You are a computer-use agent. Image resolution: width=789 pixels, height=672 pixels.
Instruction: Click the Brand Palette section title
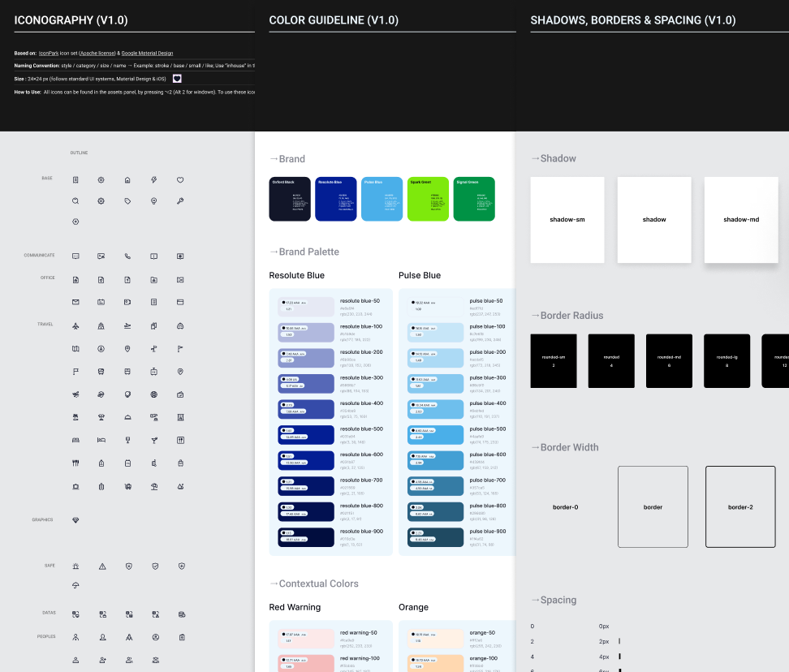309,252
